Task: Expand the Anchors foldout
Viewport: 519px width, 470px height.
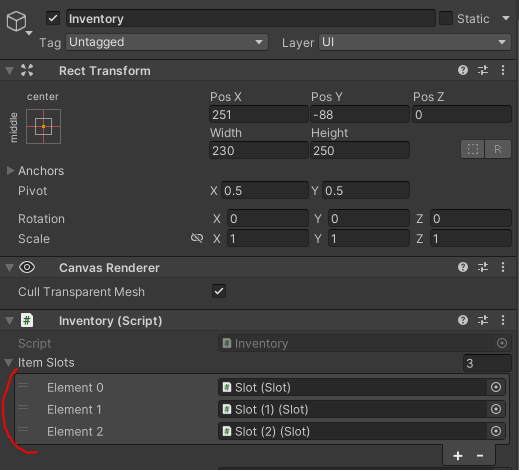Action: pyautogui.click(x=10, y=171)
